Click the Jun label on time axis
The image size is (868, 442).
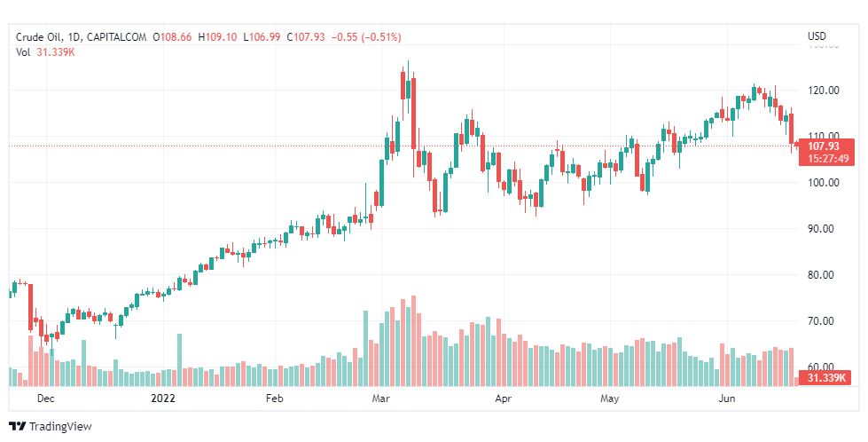[x=726, y=399]
